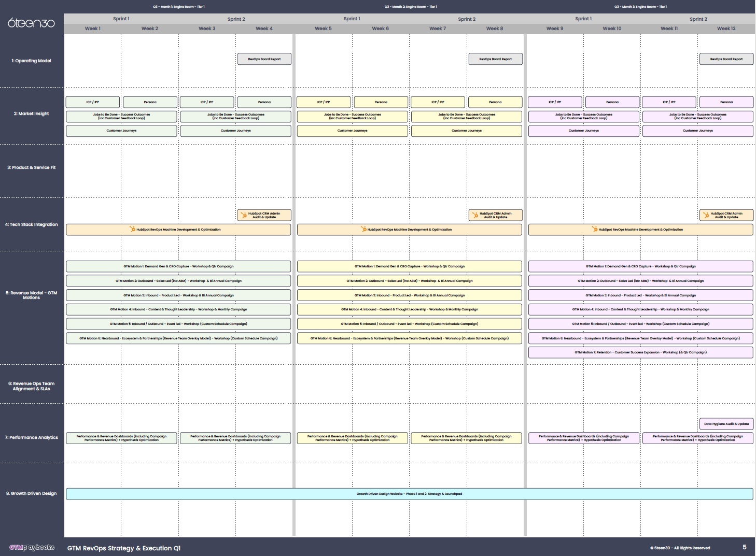Select the Q3 Month 1 Engine Room header
Viewport: 756px width, 556px height.
point(178,7)
